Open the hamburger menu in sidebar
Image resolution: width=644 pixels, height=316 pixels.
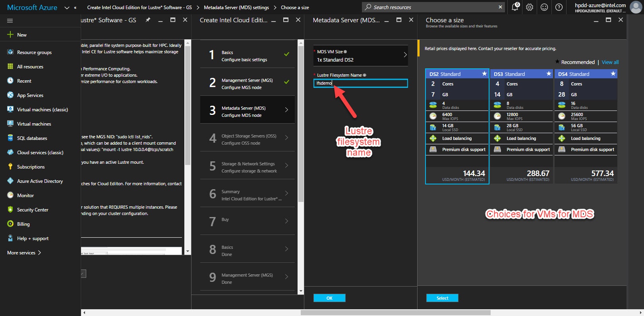[x=10, y=21]
